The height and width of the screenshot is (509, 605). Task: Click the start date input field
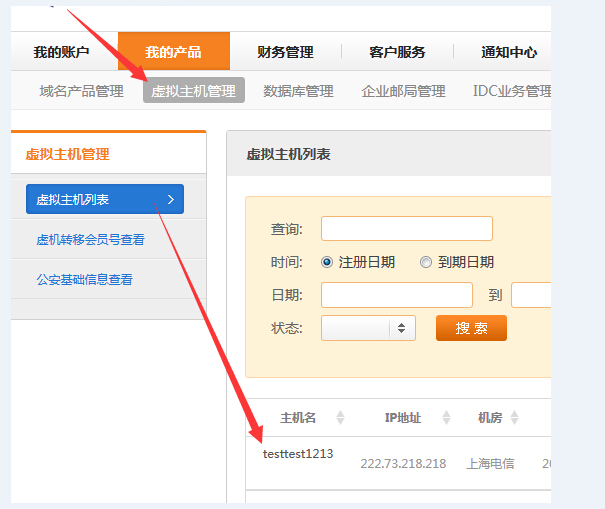pyautogui.click(x=396, y=295)
